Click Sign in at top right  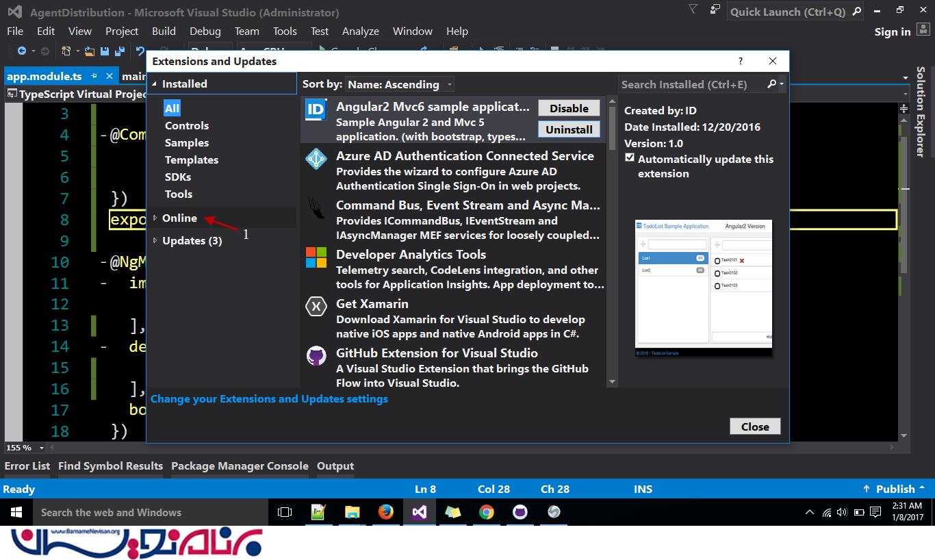point(893,32)
